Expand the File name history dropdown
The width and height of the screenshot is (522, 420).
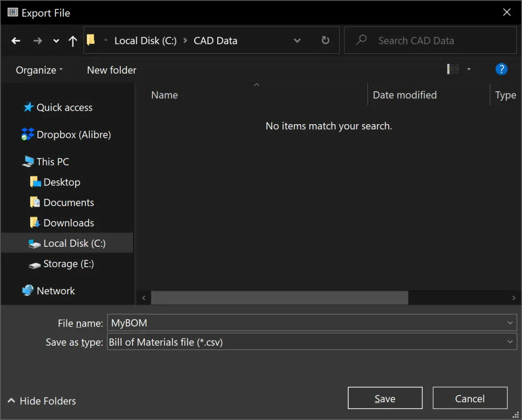509,323
